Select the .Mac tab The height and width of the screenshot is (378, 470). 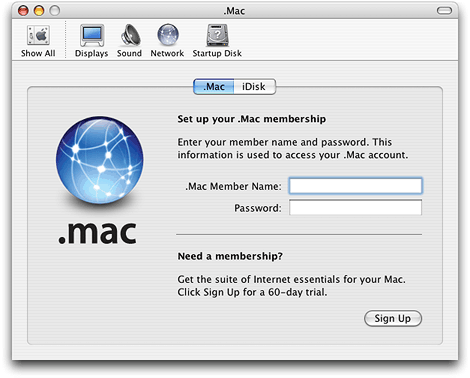pos(214,87)
